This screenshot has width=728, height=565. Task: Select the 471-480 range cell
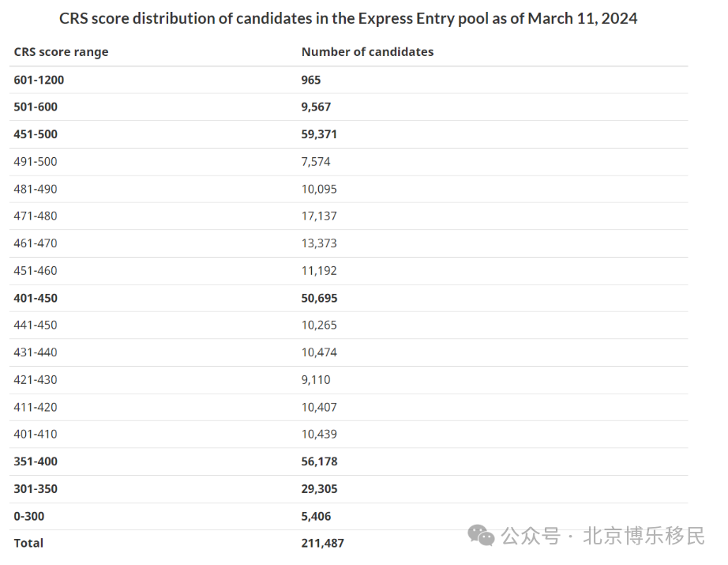[36, 216]
